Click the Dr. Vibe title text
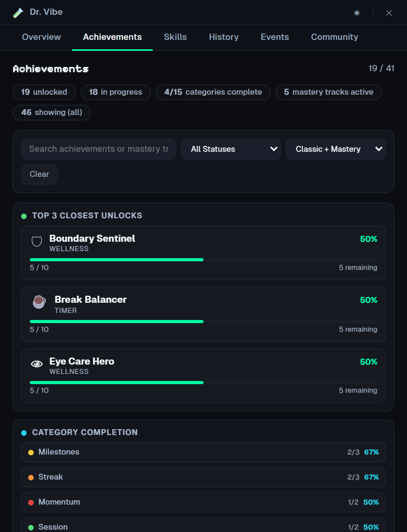 (46, 12)
